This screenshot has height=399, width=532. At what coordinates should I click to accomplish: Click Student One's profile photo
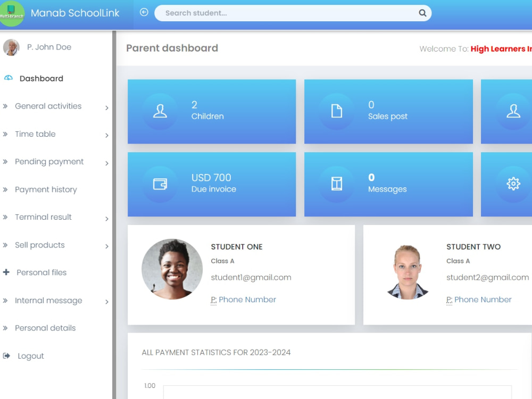point(172,269)
